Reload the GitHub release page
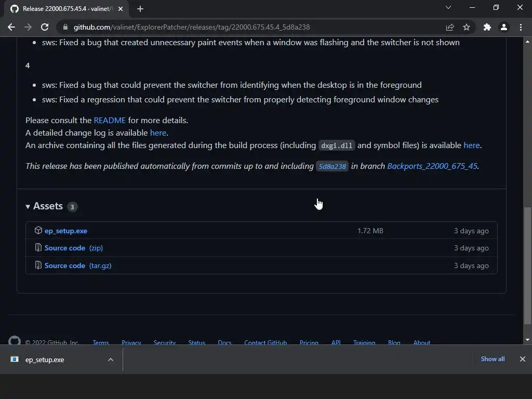 point(45,27)
